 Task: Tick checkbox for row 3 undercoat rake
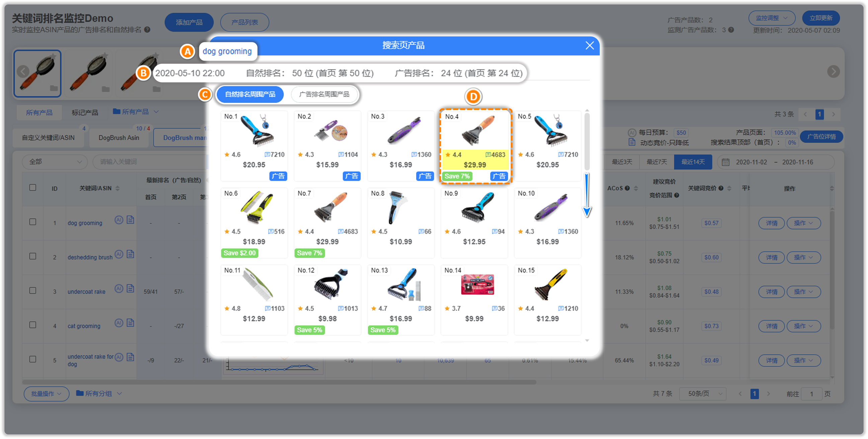33,291
